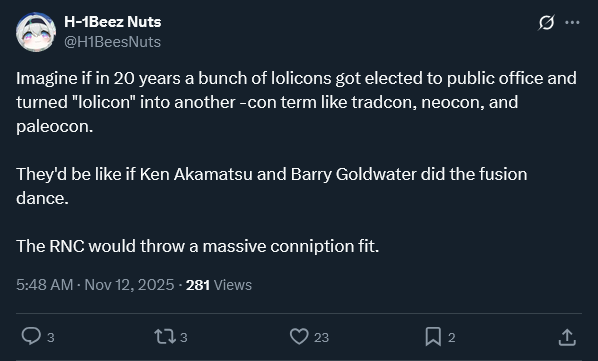
Task: Click the 5:48 AM · Nov 12, 2025 timestamp
Action: click(95, 285)
